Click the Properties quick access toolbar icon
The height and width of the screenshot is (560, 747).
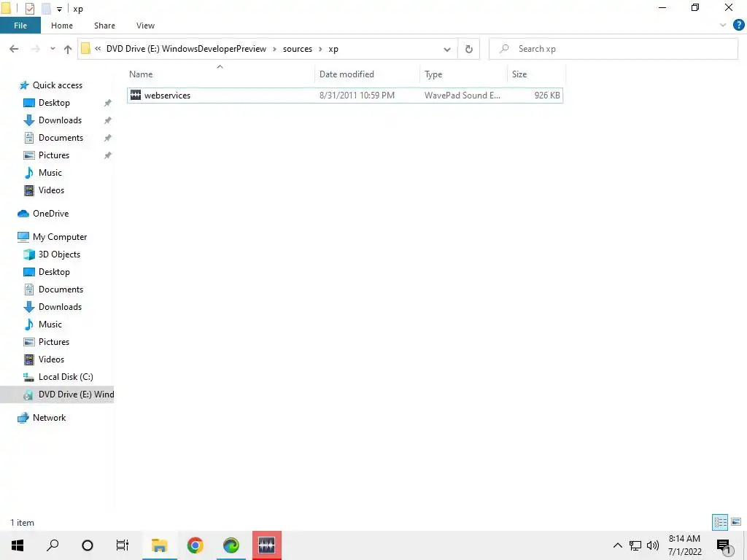[29, 9]
